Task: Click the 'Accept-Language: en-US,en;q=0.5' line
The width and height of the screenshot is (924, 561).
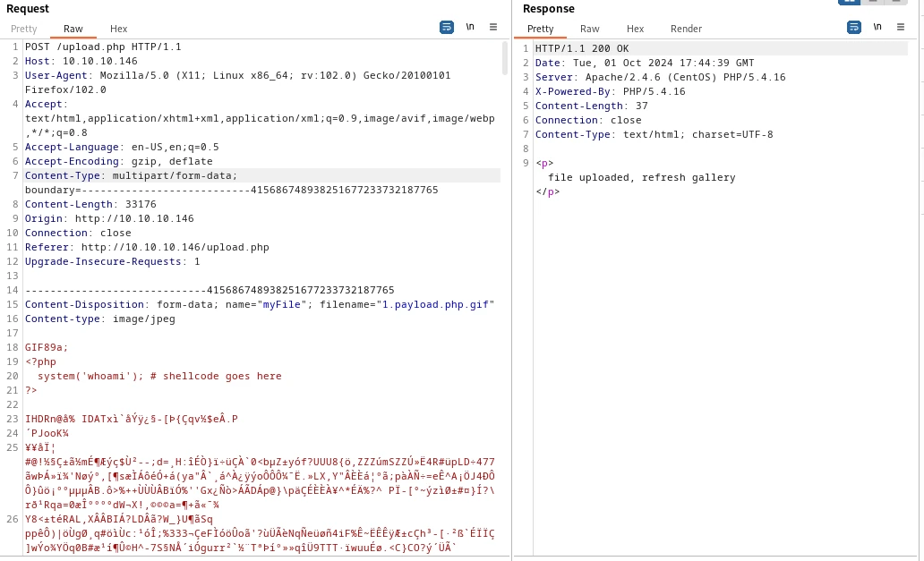Action: click(x=122, y=147)
